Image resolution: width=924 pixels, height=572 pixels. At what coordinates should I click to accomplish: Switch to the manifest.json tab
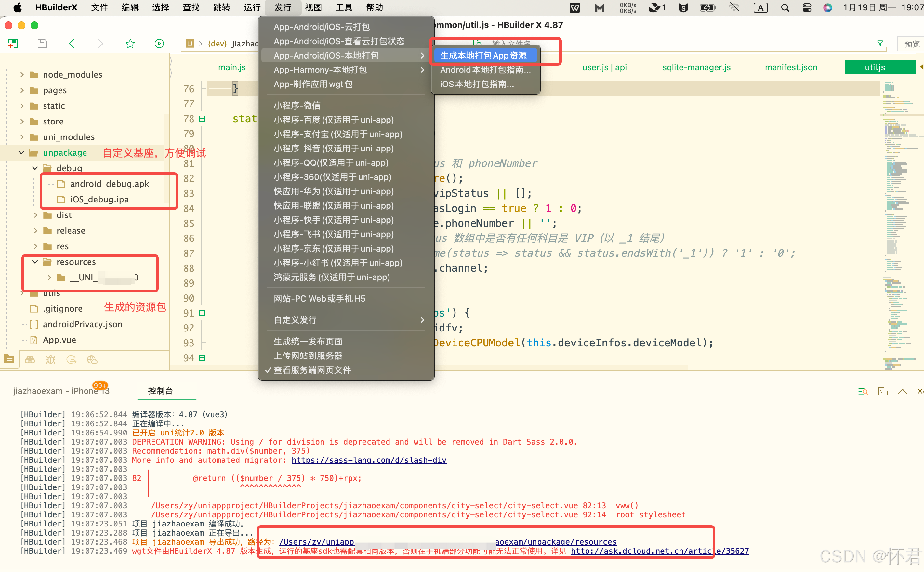coord(791,67)
